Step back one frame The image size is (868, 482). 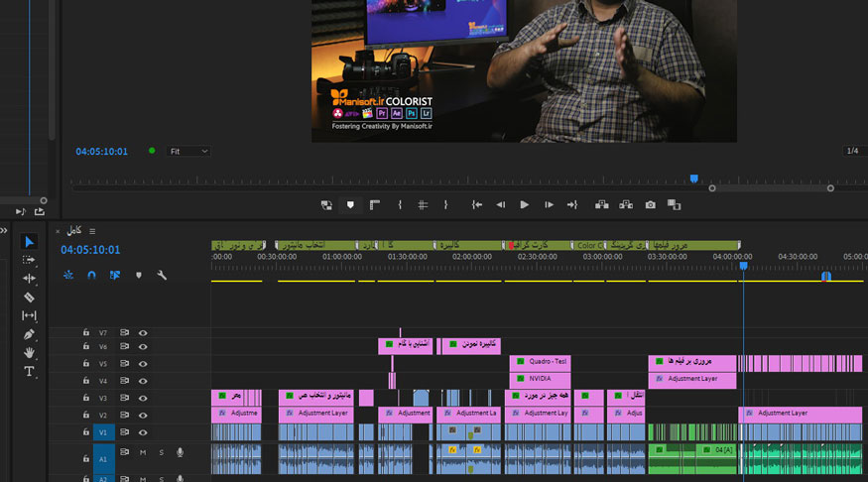[500, 205]
